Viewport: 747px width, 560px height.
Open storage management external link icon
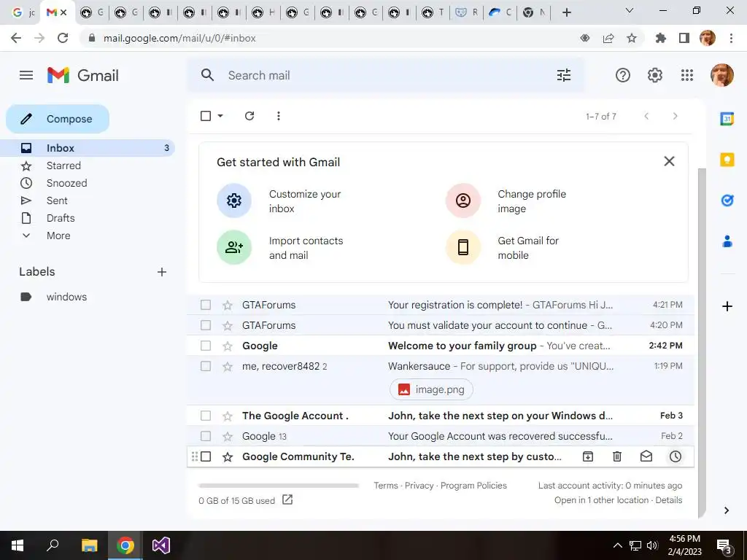click(x=287, y=499)
